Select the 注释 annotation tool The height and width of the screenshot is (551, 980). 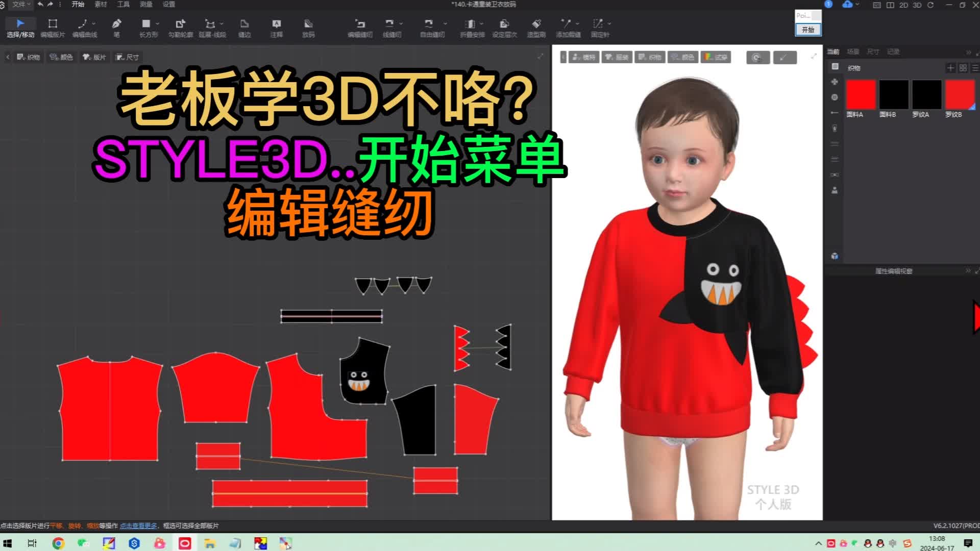coord(276,28)
